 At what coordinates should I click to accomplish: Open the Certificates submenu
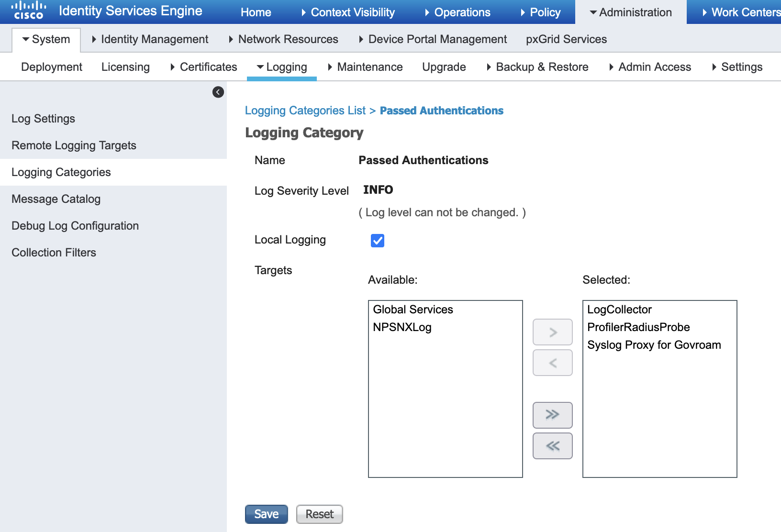(x=204, y=67)
